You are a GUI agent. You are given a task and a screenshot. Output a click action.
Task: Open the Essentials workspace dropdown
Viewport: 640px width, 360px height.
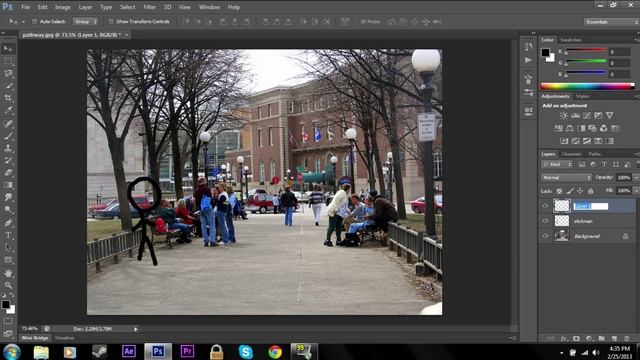[x=611, y=22]
